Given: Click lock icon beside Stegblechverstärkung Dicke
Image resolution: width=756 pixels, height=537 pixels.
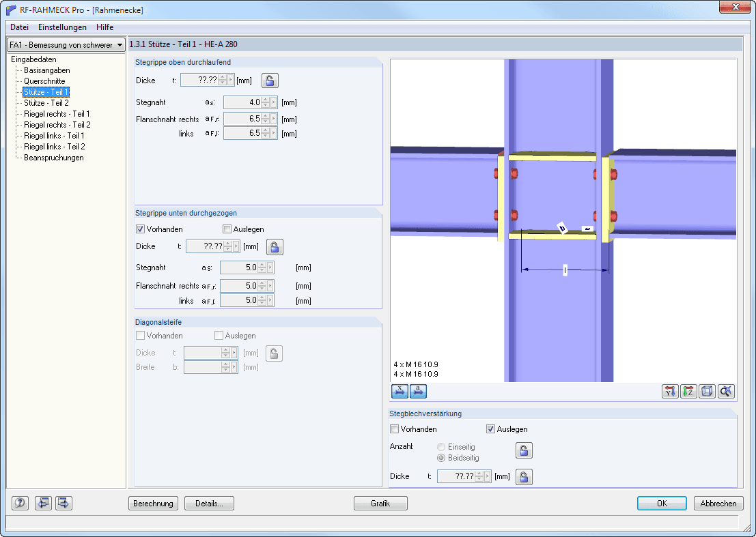Looking at the screenshot, I should (x=524, y=477).
